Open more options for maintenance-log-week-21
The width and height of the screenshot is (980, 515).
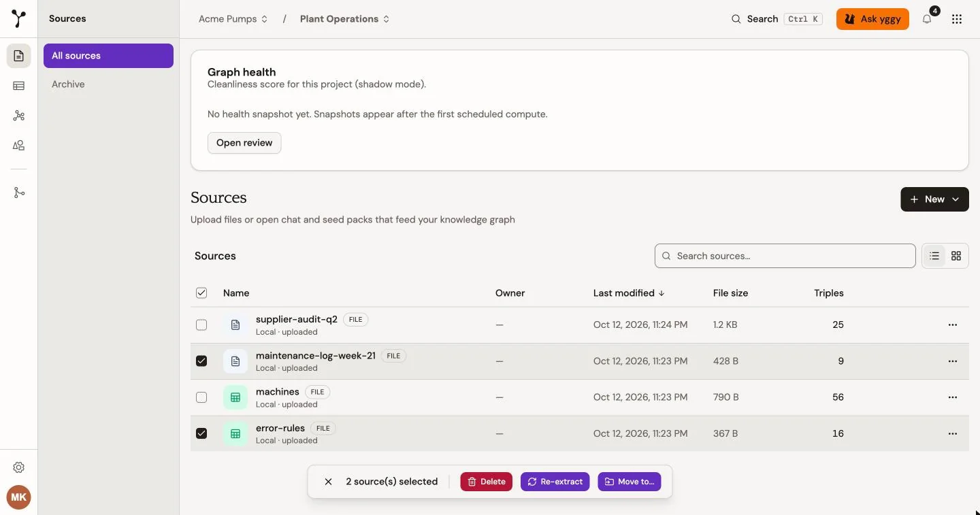(953, 361)
